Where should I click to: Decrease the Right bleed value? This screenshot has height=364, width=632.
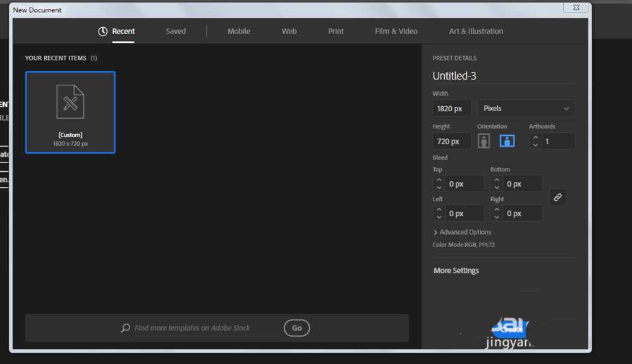(497, 217)
